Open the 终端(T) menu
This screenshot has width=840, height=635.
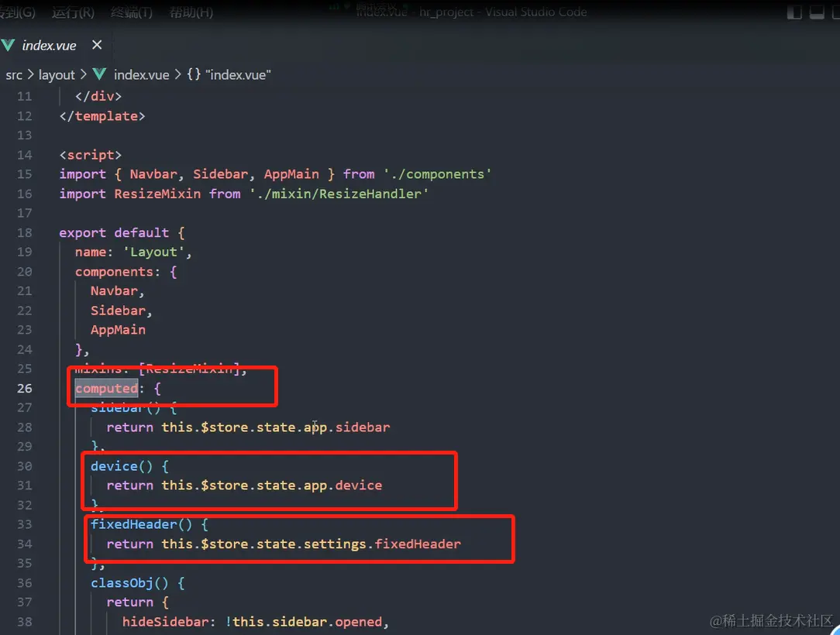coord(131,12)
